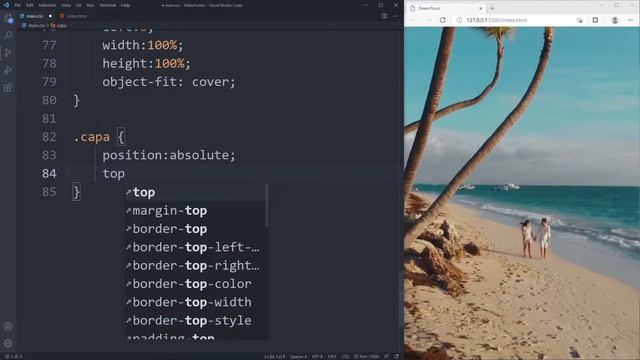Viewport: 640px width, 360px height.
Task: Choose 'border-top' autocomplete suggestion
Action: (195, 229)
